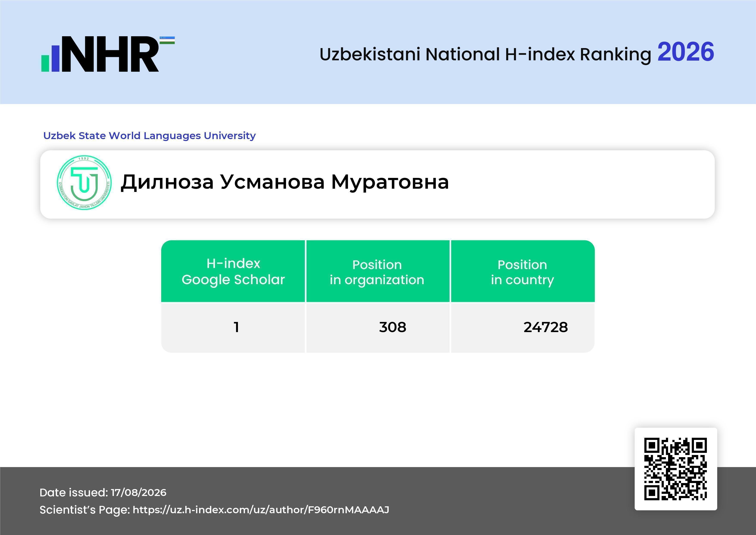
Task: Click the organization position value 308
Action: (392, 327)
